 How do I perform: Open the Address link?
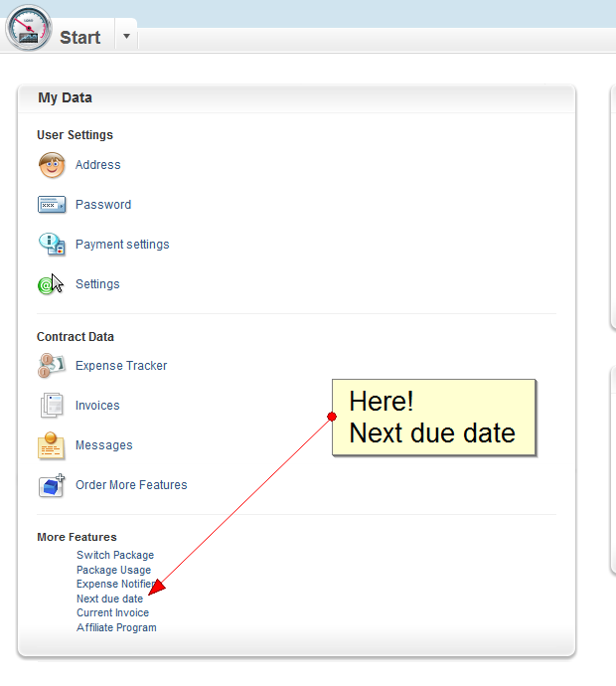tap(97, 165)
